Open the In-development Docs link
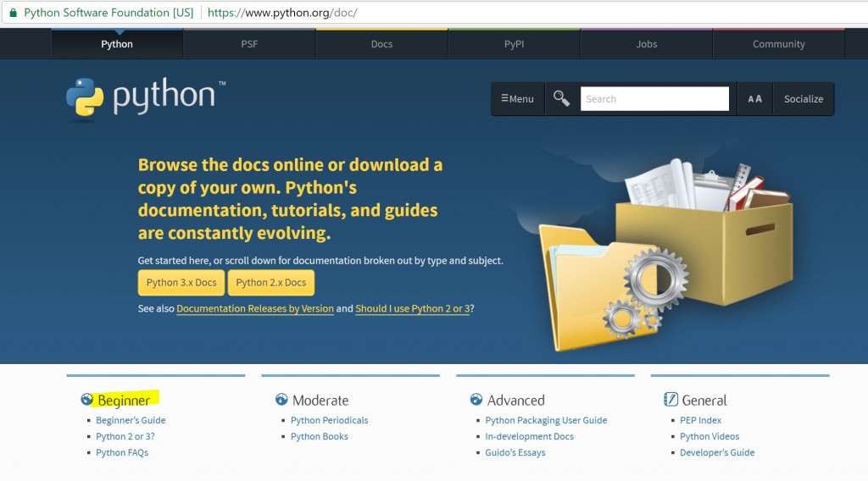868x481 pixels. [x=529, y=436]
